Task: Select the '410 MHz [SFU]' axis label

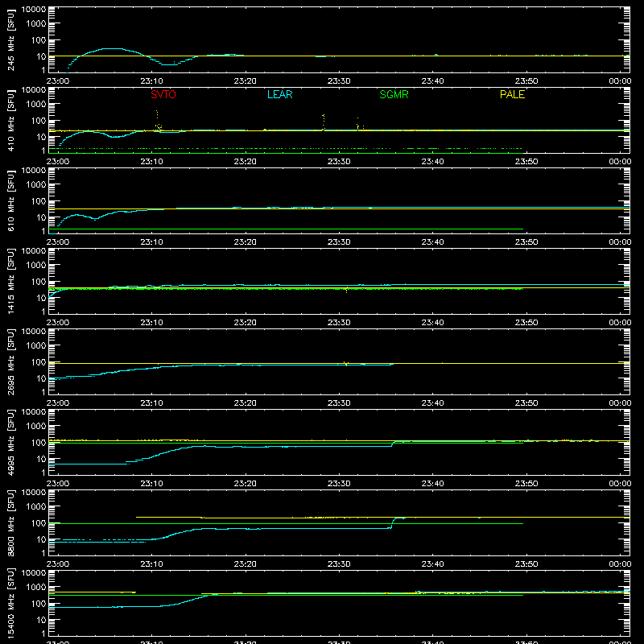Action: point(11,120)
